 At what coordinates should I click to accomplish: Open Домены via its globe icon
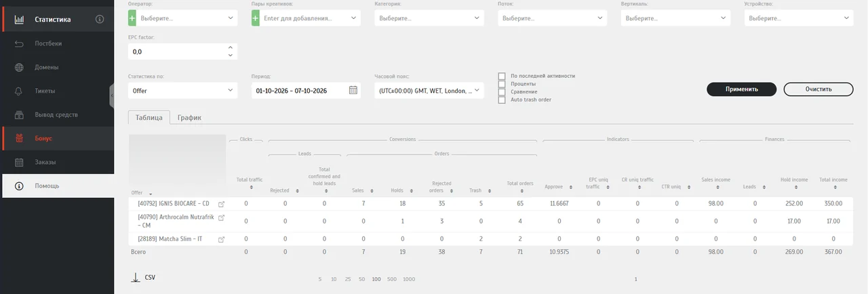pyautogui.click(x=20, y=67)
